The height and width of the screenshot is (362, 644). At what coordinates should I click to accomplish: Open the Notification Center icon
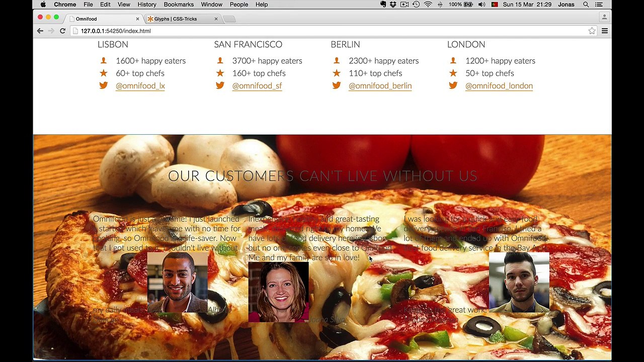pos(600,5)
